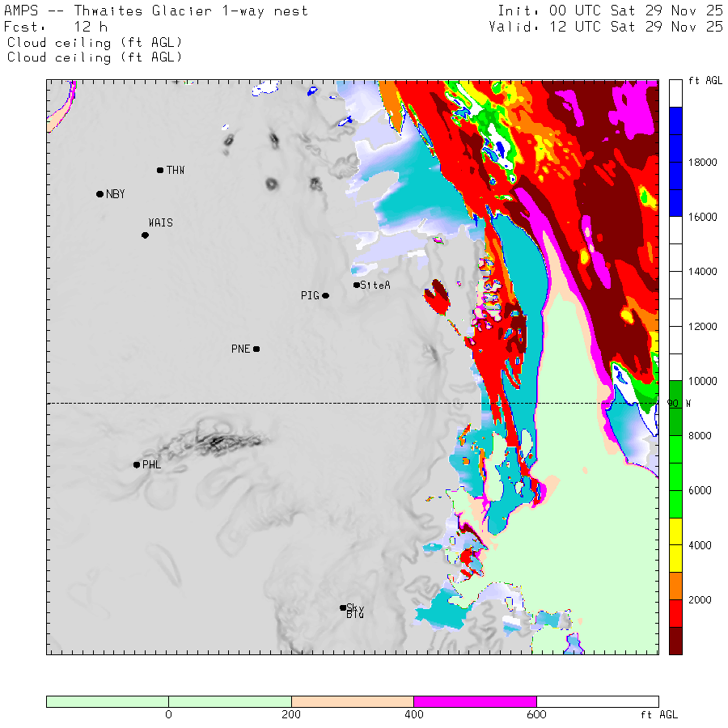Screen dimensions: 728x728
Task: Select the orange swatch in vertical legend
Action: point(675,586)
